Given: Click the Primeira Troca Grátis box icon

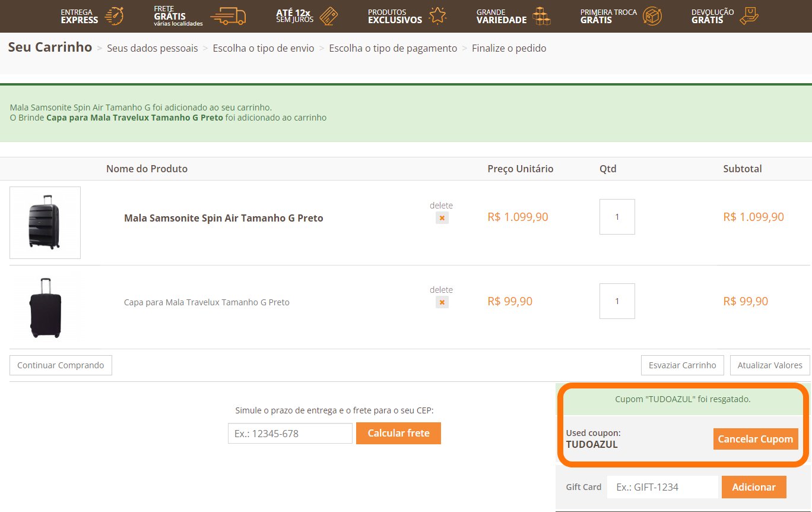Looking at the screenshot, I should pyautogui.click(x=653, y=16).
